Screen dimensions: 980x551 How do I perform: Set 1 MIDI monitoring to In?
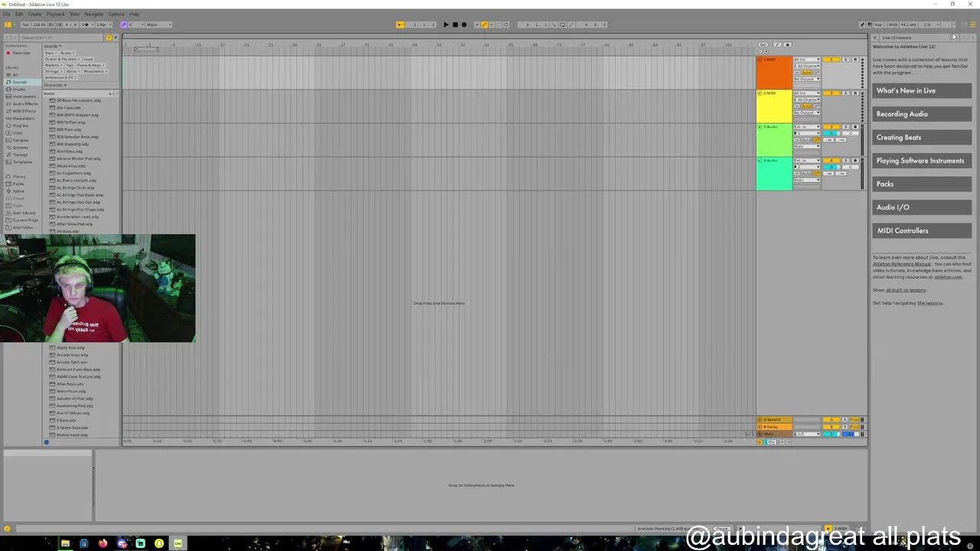click(x=797, y=72)
